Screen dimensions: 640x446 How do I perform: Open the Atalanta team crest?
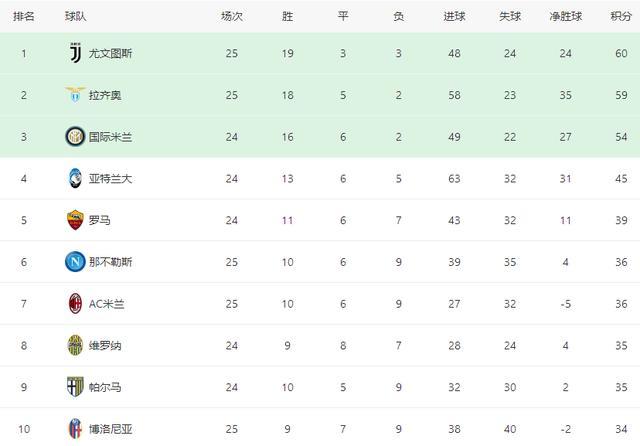tap(75, 178)
